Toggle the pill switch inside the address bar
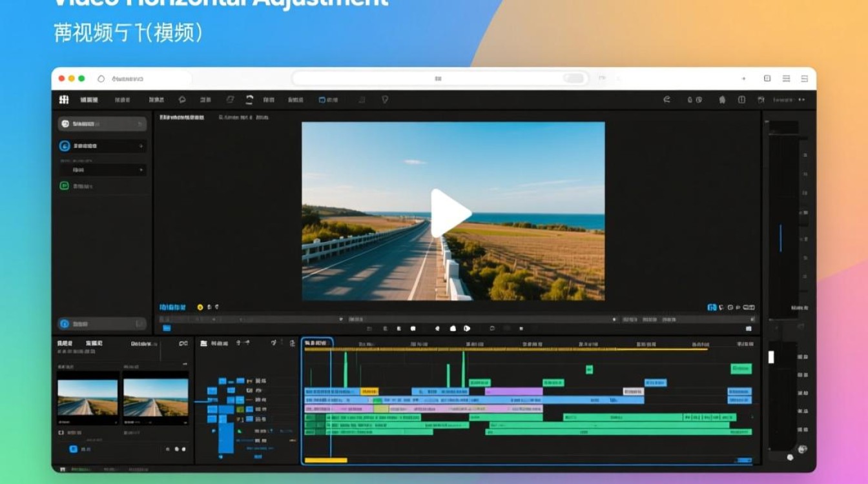This screenshot has height=484, width=868. click(x=572, y=78)
